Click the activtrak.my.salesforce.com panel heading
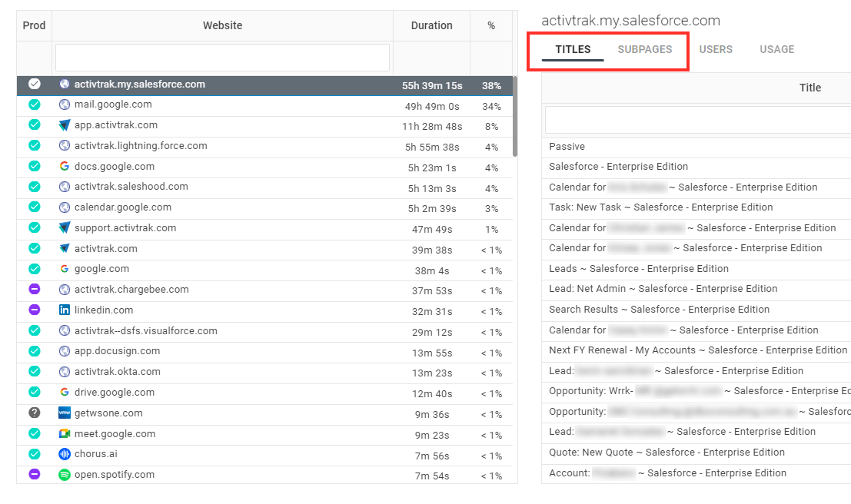Screen dimensions: 851x504 point(630,21)
